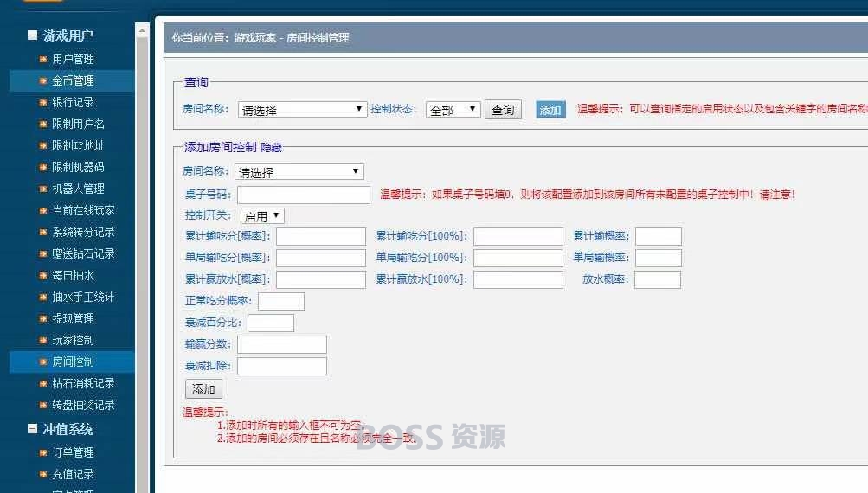This screenshot has height=493, width=868.
Task: Click the icon beside 赠送钻石记录
Action: [x=43, y=253]
